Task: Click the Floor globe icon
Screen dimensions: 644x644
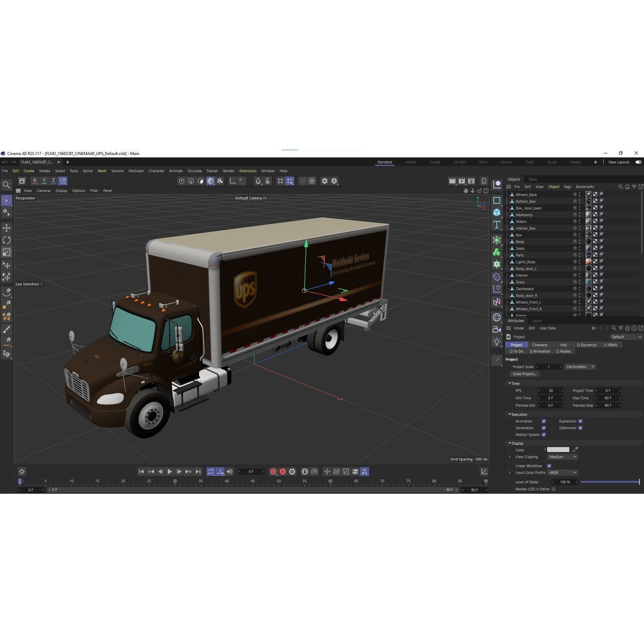Action: pos(497,317)
